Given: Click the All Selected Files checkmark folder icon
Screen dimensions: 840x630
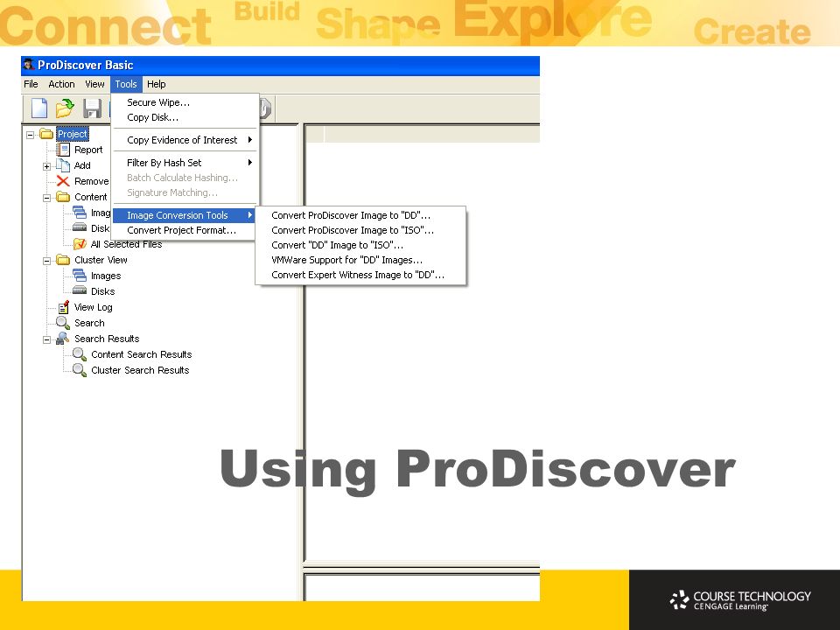Looking at the screenshot, I should tap(80, 244).
